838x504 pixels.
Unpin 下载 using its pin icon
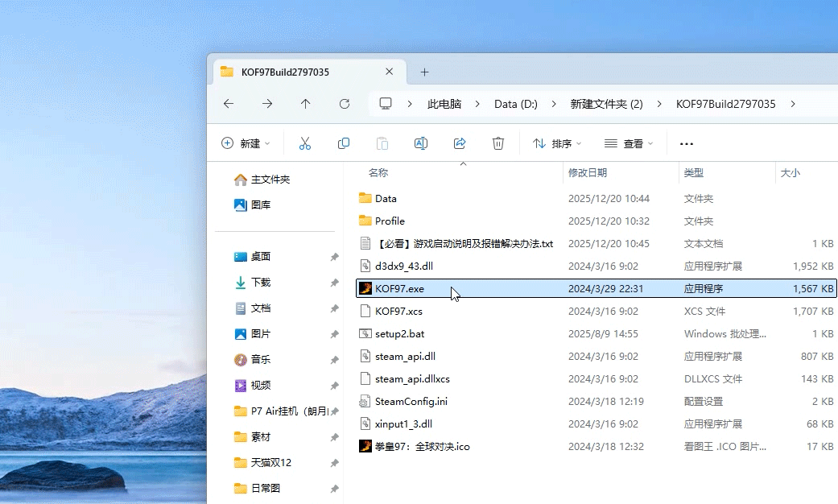pyautogui.click(x=335, y=283)
